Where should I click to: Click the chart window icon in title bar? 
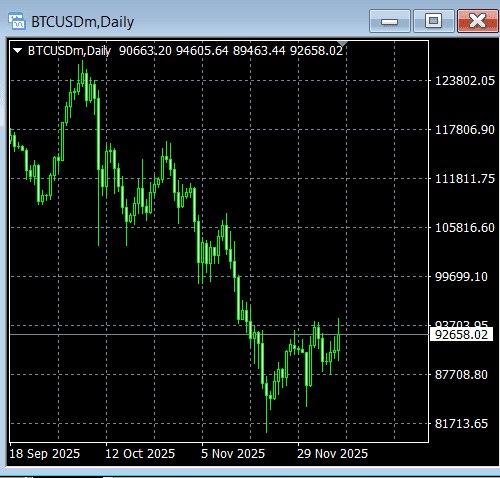16,21
